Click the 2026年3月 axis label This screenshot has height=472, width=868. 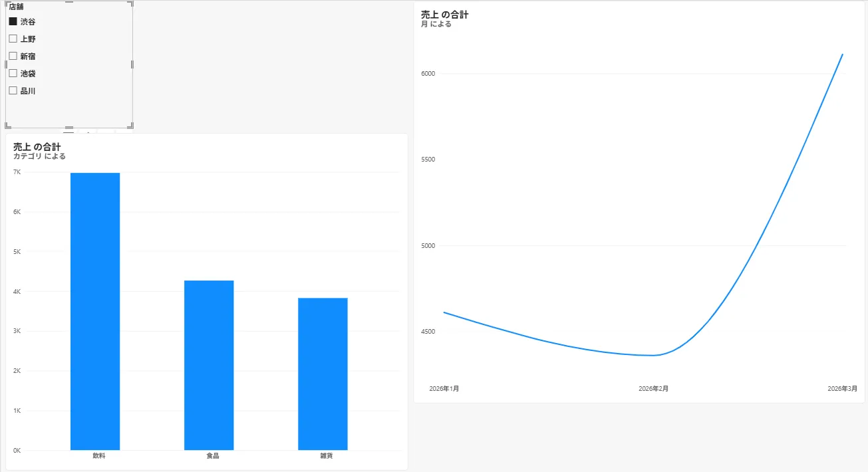843,388
